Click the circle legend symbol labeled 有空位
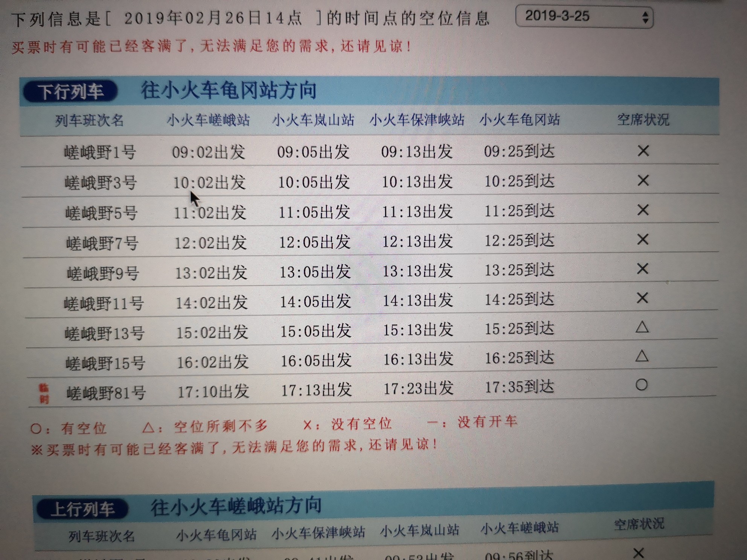The width and height of the screenshot is (747, 560). coord(36,429)
